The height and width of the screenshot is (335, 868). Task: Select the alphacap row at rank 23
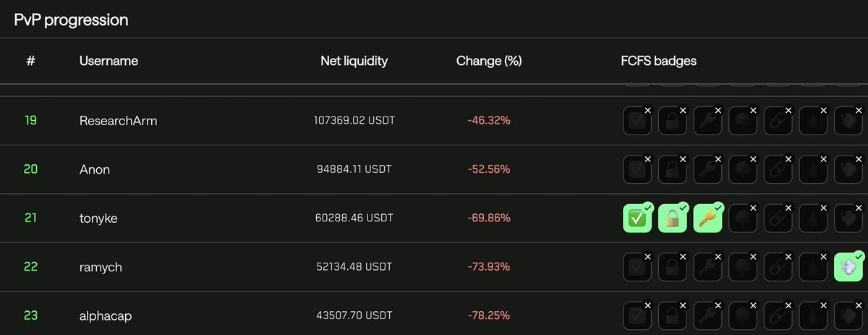(434, 315)
